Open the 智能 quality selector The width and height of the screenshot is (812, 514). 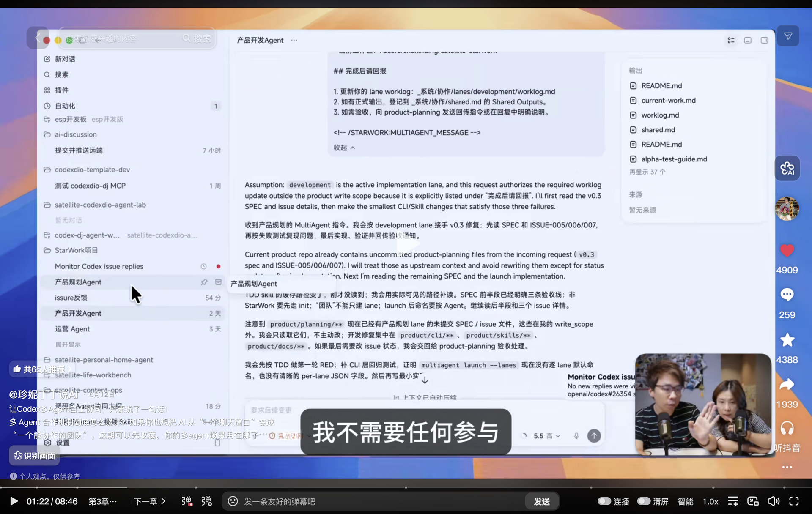click(685, 501)
